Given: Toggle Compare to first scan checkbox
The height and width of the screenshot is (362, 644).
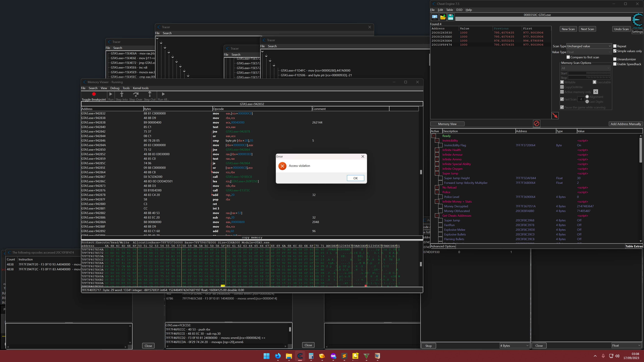Looking at the screenshot, I should [x=568, y=57].
